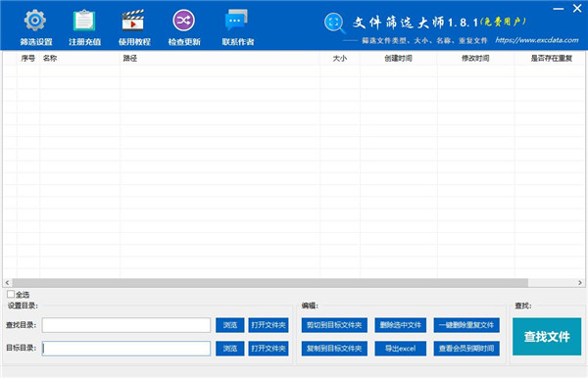Click 联系作者 chat bubble icon
The width and height of the screenshot is (588, 378).
(x=236, y=21)
